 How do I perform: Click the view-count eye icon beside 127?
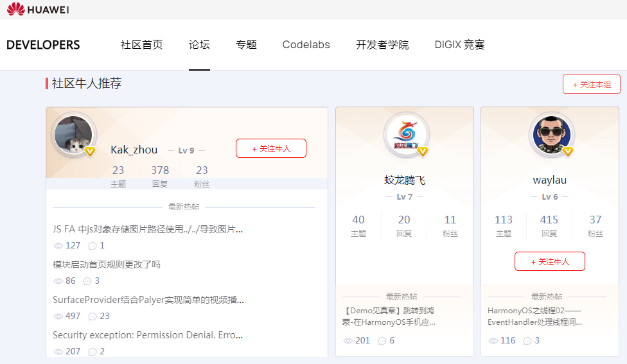point(58,246)
